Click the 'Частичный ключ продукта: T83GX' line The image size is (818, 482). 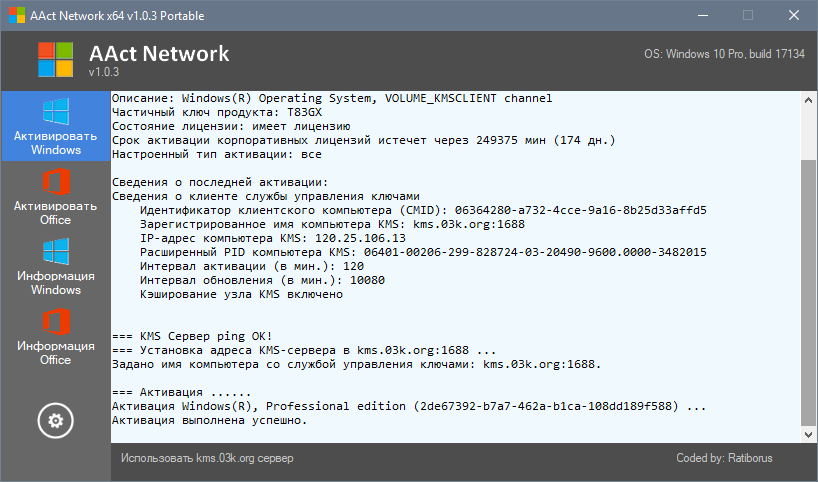click(217, 113)
